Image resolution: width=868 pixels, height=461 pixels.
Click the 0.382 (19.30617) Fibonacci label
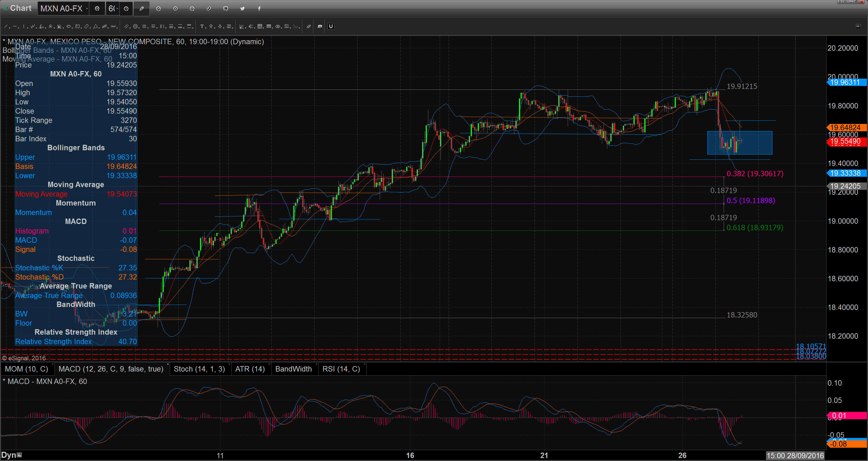(755, 174)
